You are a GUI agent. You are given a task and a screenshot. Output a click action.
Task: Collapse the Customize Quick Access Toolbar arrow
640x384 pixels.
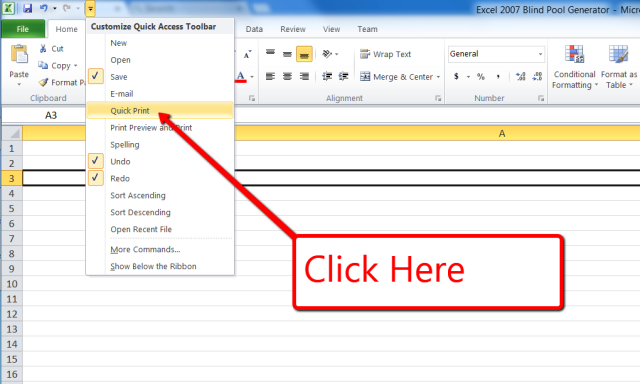[90, 9]
